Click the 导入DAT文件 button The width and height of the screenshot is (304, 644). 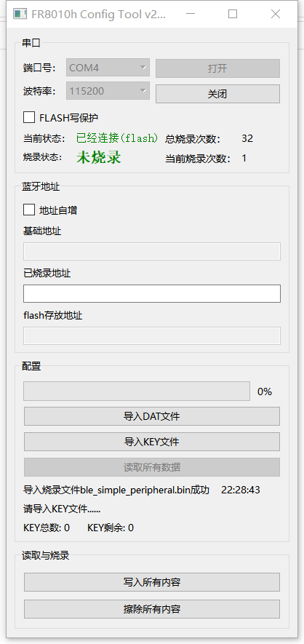pos(152,416)
